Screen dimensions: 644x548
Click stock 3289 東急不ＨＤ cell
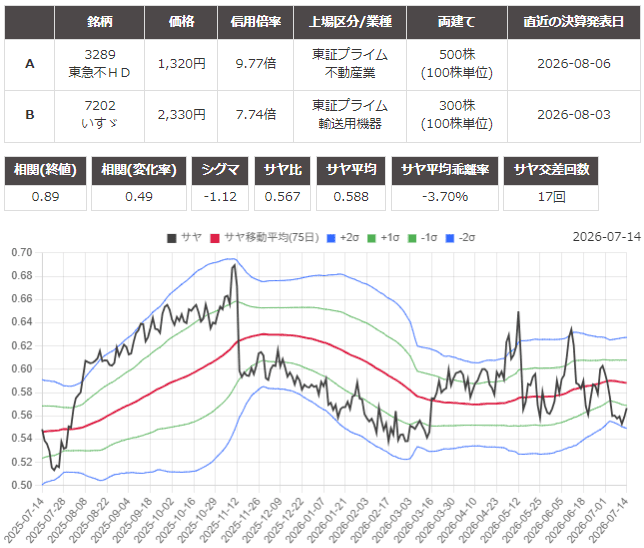coord(99,64)
